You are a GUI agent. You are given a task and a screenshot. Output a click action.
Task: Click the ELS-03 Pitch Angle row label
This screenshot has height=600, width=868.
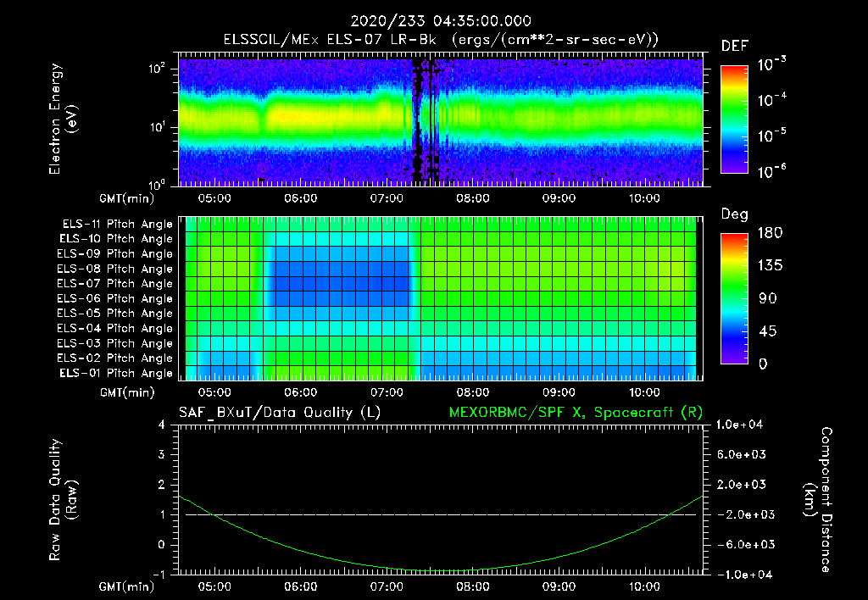(115, 343)
